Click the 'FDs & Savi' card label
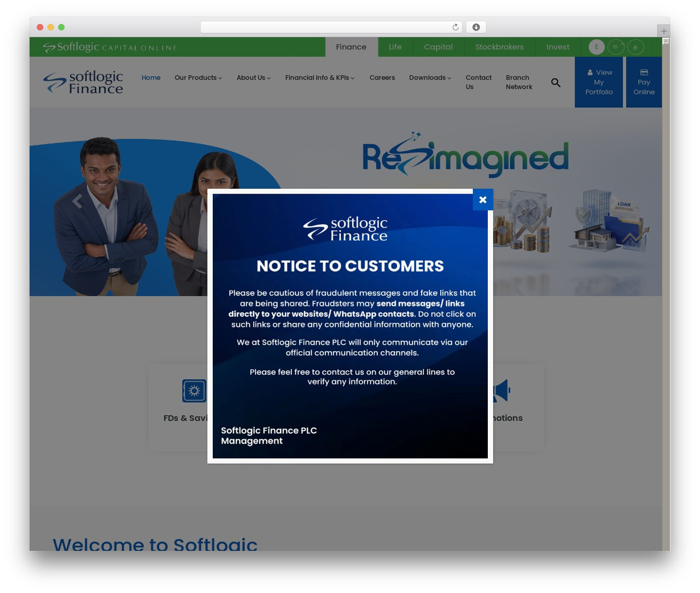This screenshot has width=700, height=593. pos(185,418)
